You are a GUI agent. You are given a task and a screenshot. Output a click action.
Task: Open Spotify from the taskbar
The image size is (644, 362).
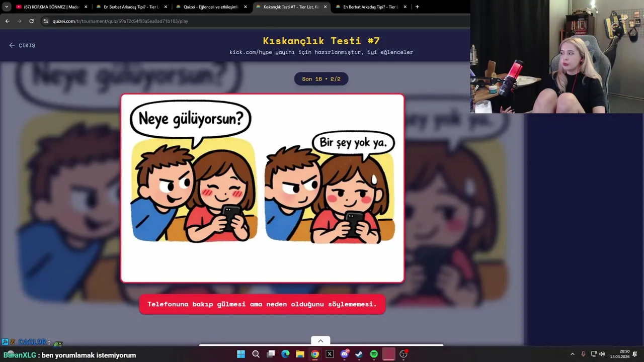374,354
